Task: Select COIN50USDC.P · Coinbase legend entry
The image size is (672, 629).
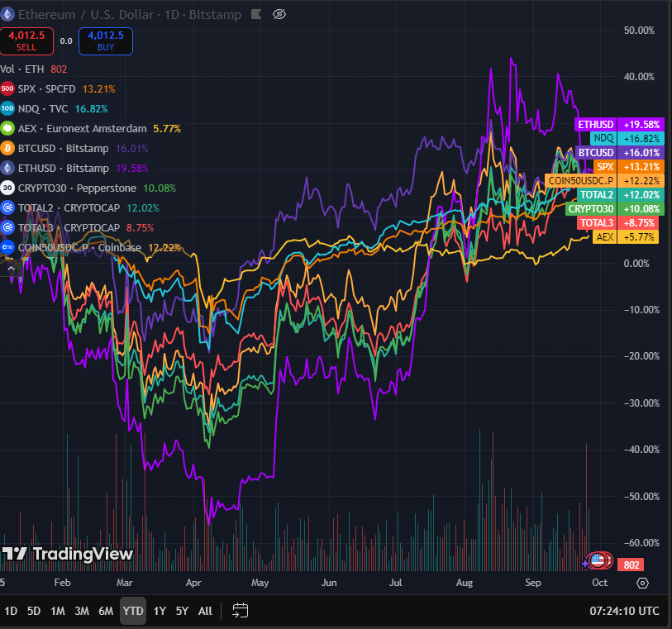Action: (79, 247)
